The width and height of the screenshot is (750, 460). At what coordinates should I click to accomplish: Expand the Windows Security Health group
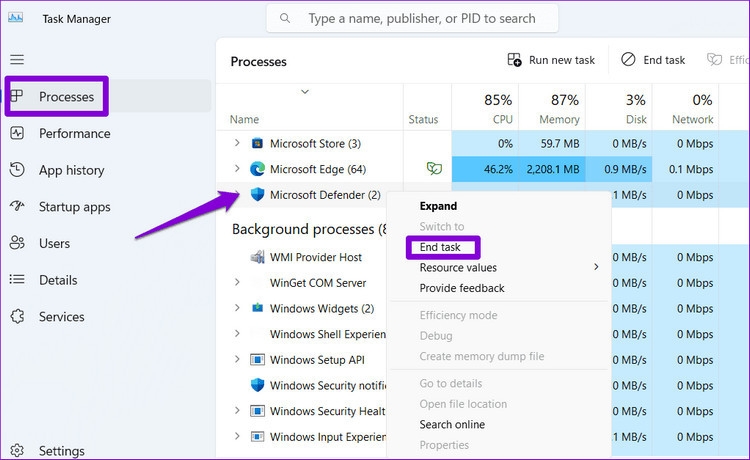237,410
